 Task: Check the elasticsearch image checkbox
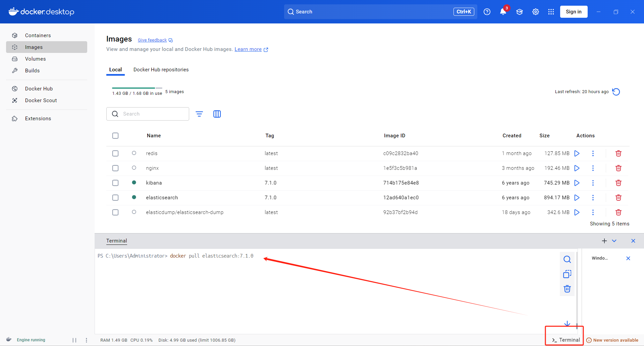[115, 198]
